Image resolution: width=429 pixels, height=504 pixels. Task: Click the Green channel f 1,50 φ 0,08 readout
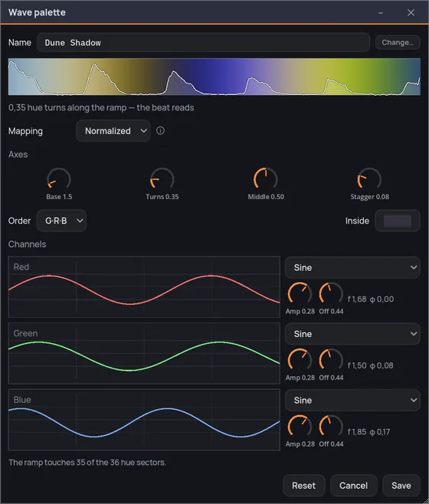click(371, 365)
